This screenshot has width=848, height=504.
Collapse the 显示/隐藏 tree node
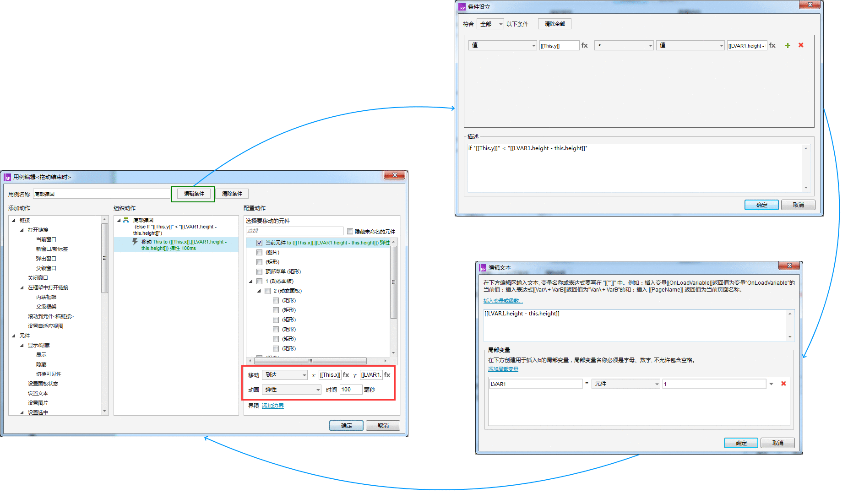[22, 345]
